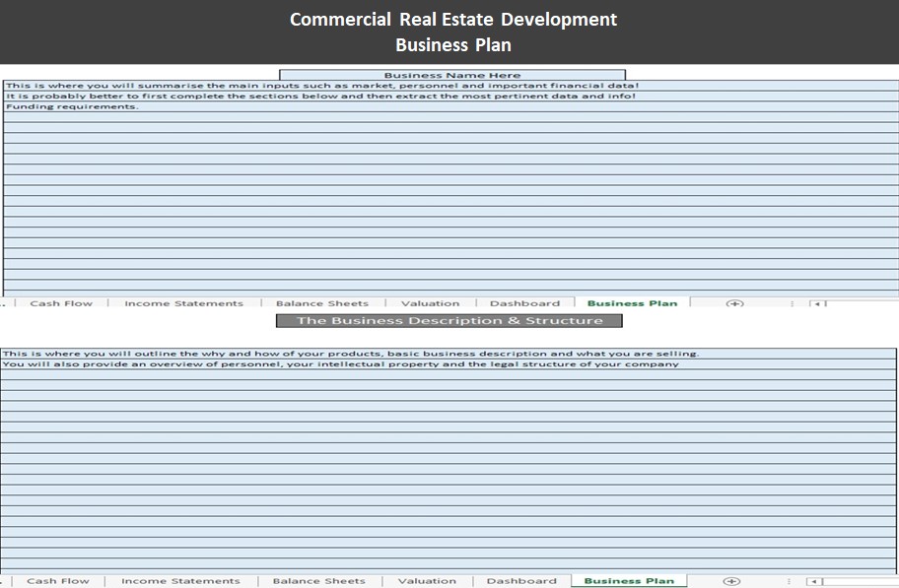Image resolution: width=899 pixels, height=588 pixels.
Task: Click lower horizontal scroll left arrow
Action: click(814, 581)
